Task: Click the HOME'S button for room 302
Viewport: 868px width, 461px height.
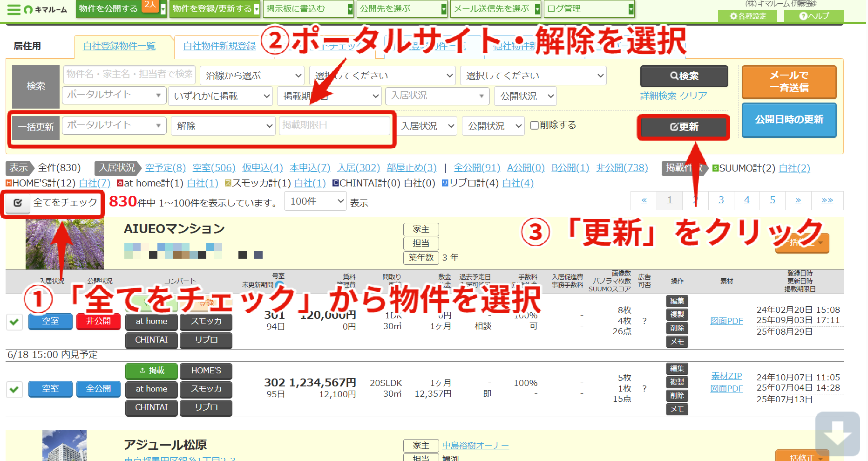Action: [206, 371]
